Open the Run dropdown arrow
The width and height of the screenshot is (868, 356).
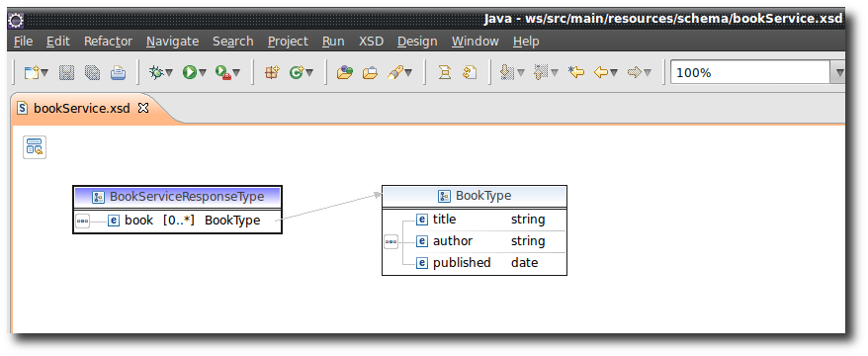203,73
